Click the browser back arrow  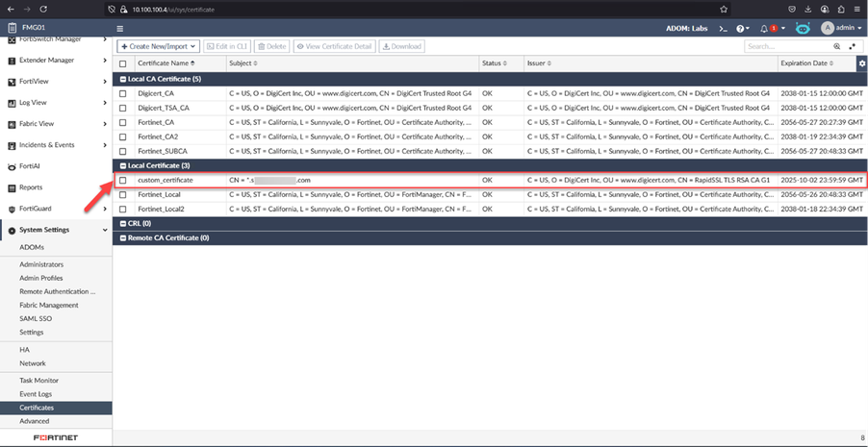[x=10, y=10]
